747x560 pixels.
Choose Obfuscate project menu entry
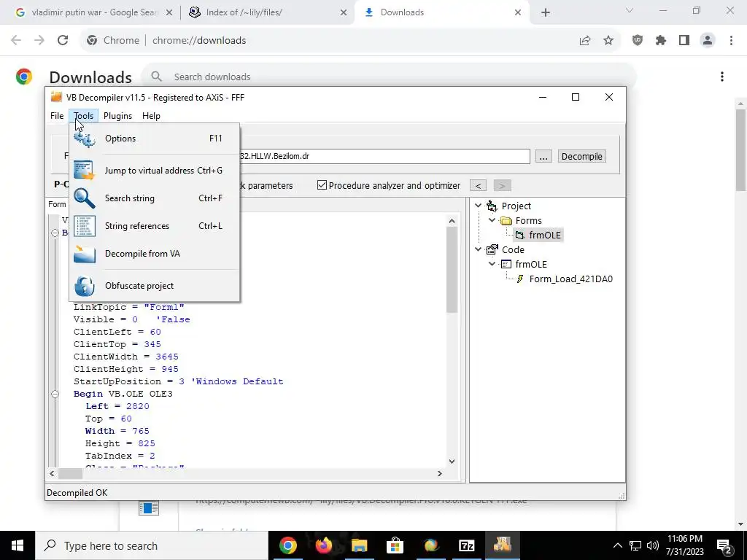pyautogui.click(x=155, y=286)
